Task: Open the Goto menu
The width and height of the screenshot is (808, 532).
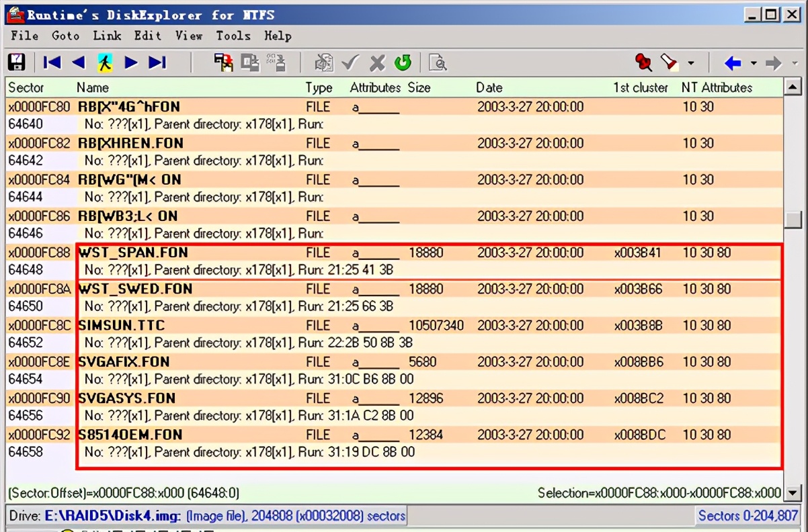Action: tap(65, 36)
